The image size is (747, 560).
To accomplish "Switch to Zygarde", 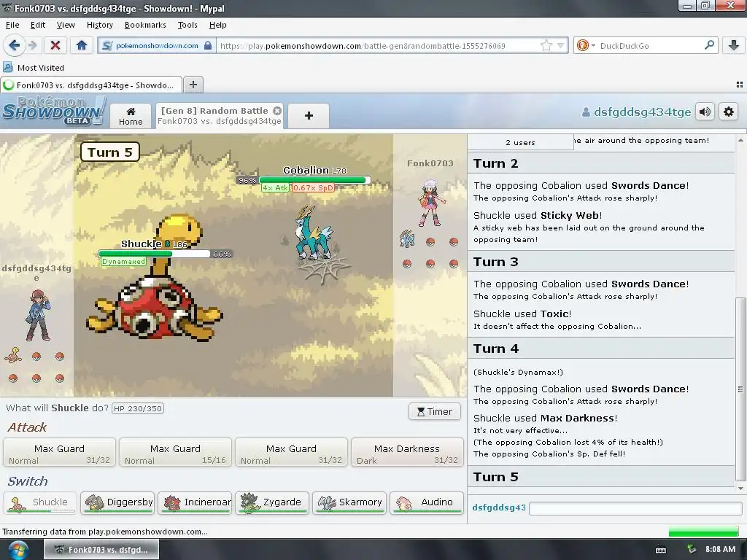I will pos(272,503).
